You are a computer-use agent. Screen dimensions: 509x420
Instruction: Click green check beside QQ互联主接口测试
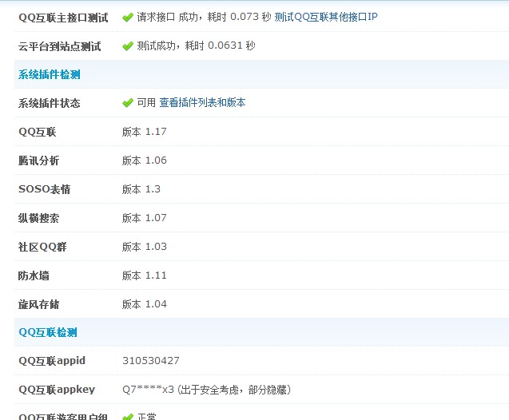pos(128,18)
